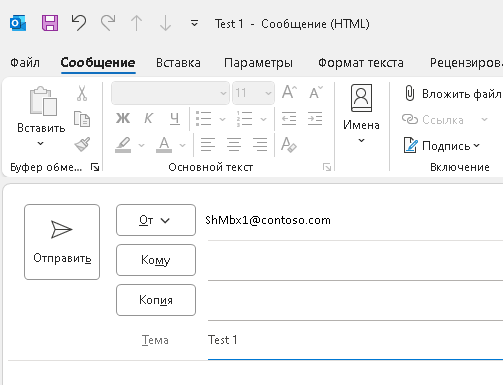The height and width of the screenshot is (385, 503).
Task: Open the Рецензирование tab
Action: point(466,63)
